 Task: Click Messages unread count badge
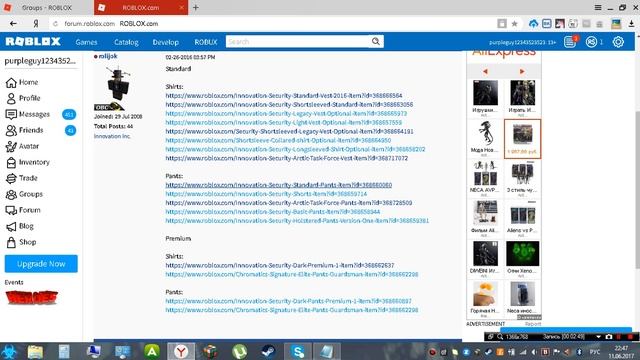click(69, 114)
